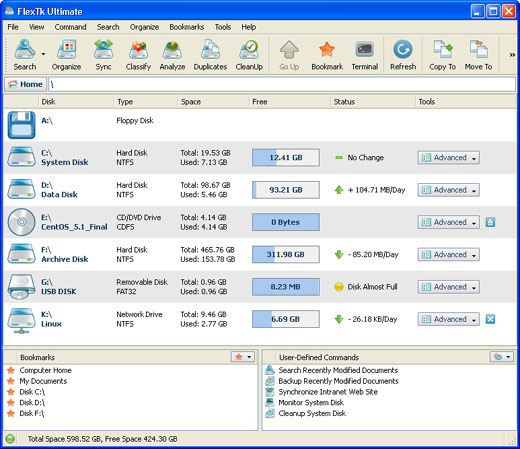The image size is (520, 449).
Task: Select the Monitor System Disk command
Action: coord(311,403)
